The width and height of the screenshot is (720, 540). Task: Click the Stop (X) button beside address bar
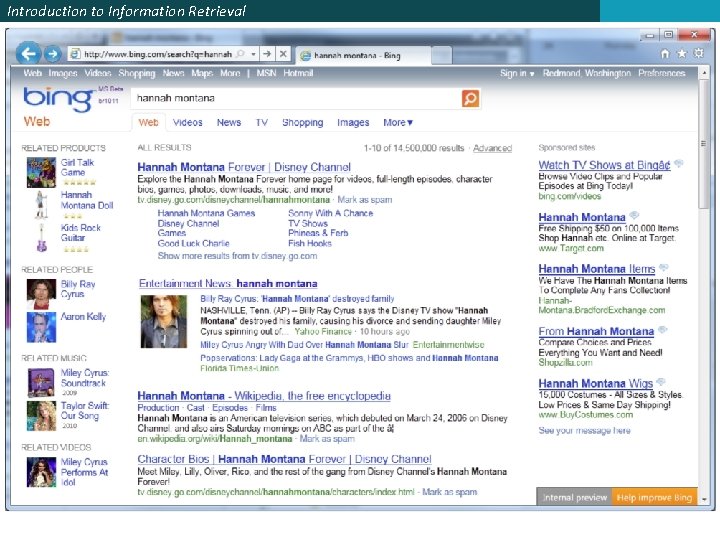pyautogui.click(x=283, y=54)
